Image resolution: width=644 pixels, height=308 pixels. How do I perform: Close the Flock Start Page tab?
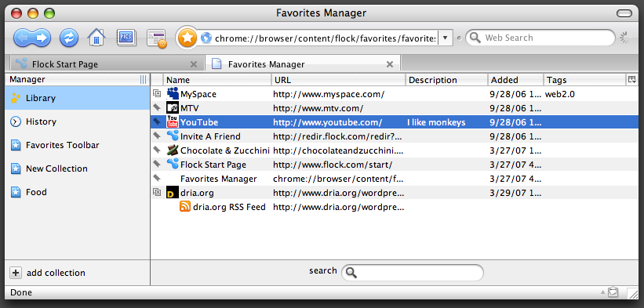pos(194,64)
